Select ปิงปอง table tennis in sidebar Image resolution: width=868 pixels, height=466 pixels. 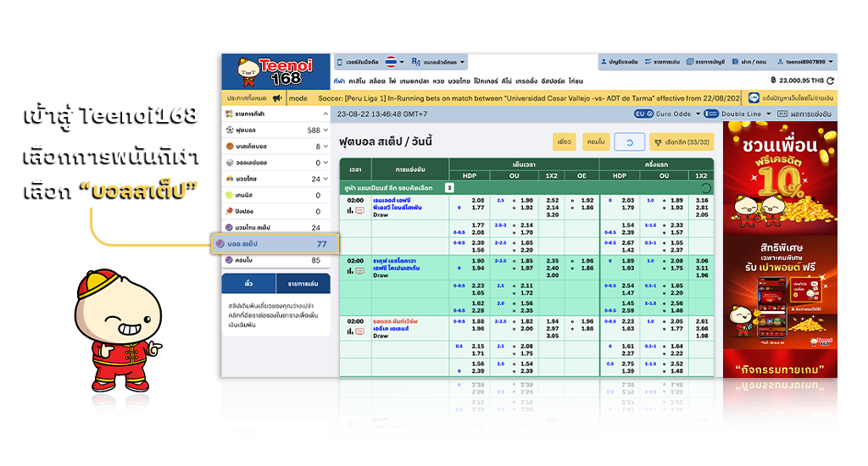point(275,211)
